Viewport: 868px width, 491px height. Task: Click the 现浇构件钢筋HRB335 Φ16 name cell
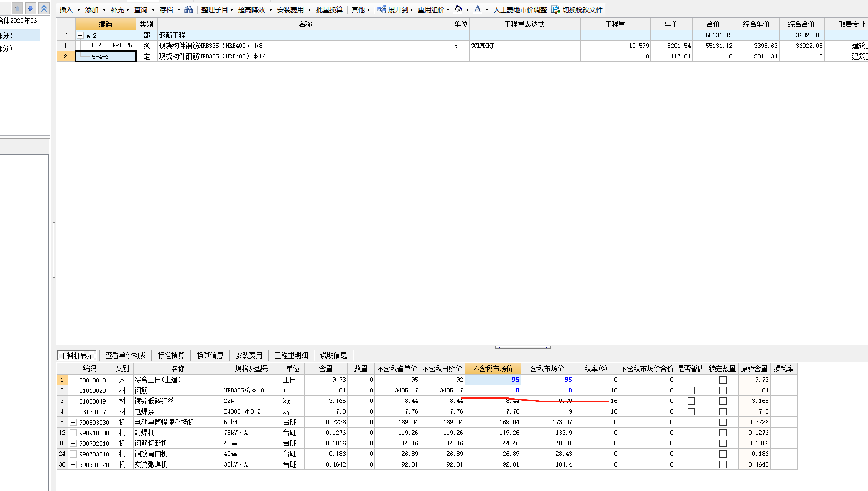[305, 56]
